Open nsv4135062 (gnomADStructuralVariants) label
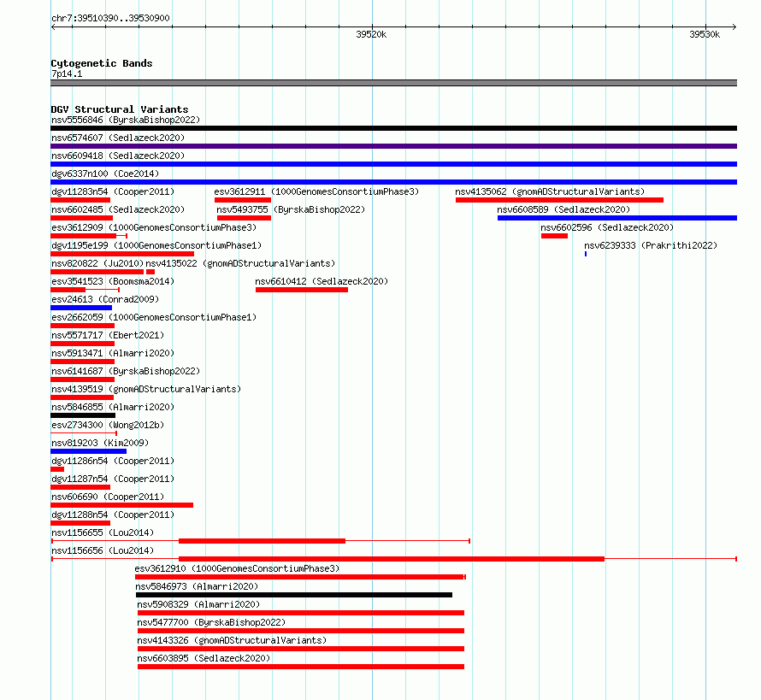Image resolution: width=761 pixels, height=700 pixels. pyautogui.click(x=550, y=191)
